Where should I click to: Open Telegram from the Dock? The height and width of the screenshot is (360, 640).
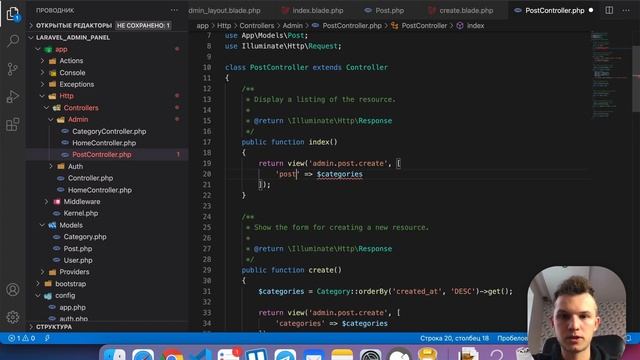(x=285, y=355)
